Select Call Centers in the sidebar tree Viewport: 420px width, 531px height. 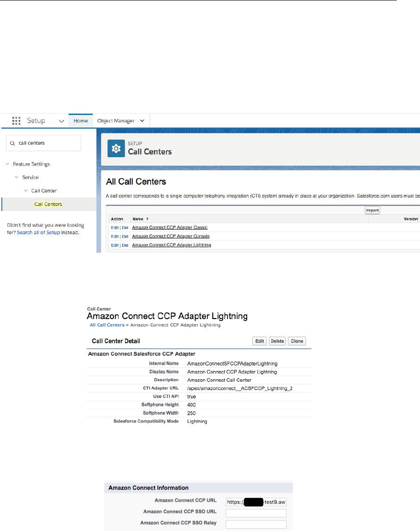48,204
